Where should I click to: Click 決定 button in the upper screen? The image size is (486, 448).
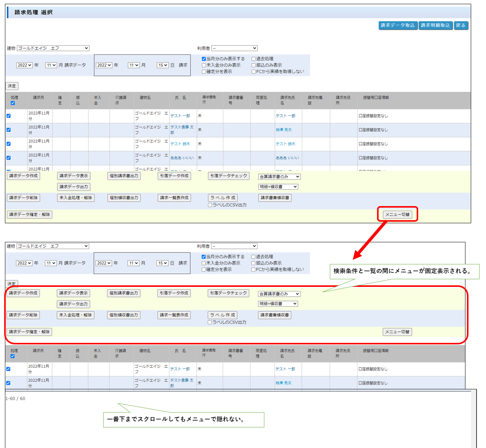point(12,86)
